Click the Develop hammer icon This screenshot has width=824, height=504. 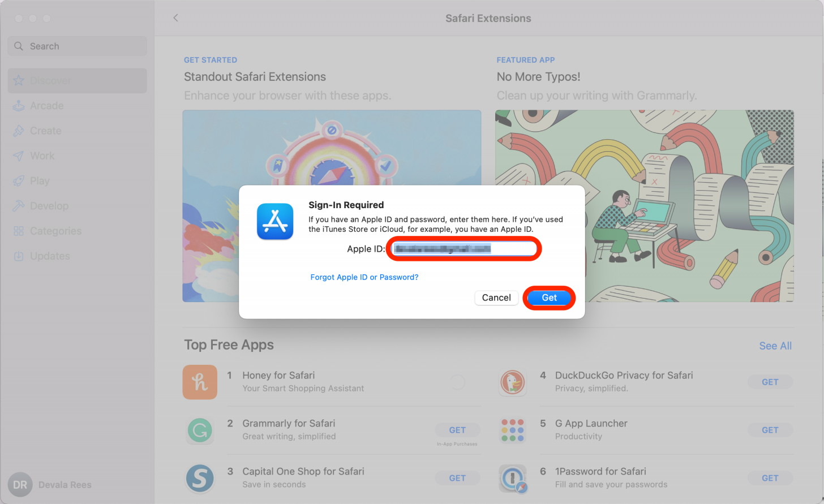pyautogui.click(x=19, y=206)
